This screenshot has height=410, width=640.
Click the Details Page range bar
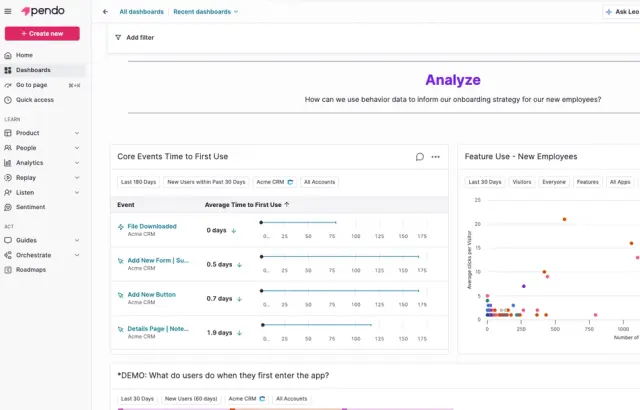coord(317,325)
